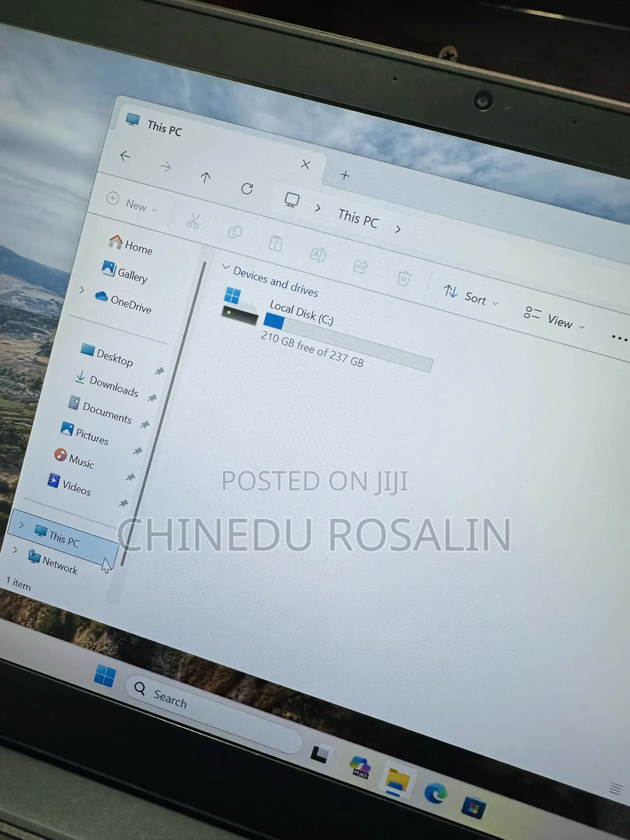This screenshot has width=630, height=840.
Task: Close the This PC tab
Action: [306, 164]
